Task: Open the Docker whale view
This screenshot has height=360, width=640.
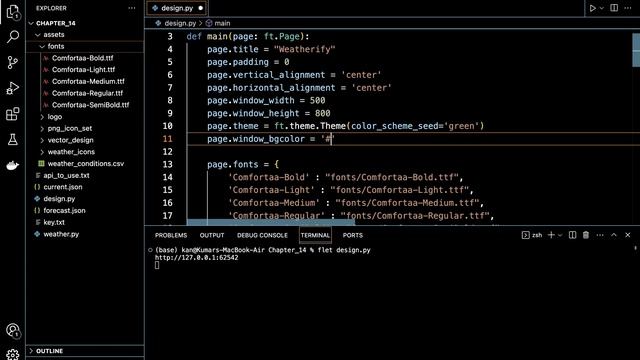Action: point(13,165)
